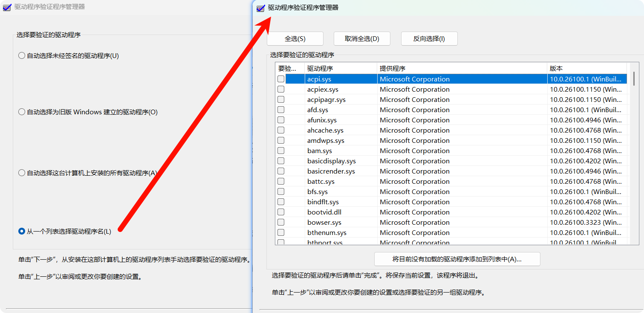Check the box for bfs.sys
644x313 pixels.
point(281,191)
